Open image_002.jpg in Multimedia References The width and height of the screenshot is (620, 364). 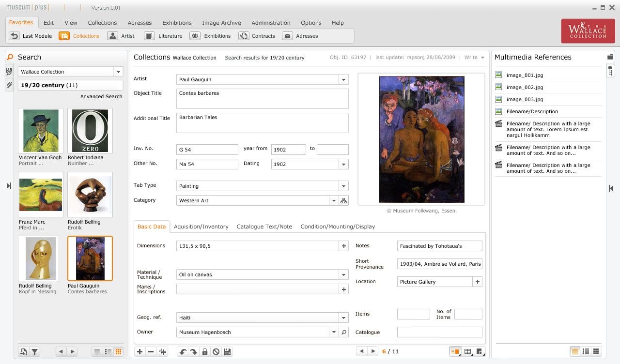pos(525,87)
